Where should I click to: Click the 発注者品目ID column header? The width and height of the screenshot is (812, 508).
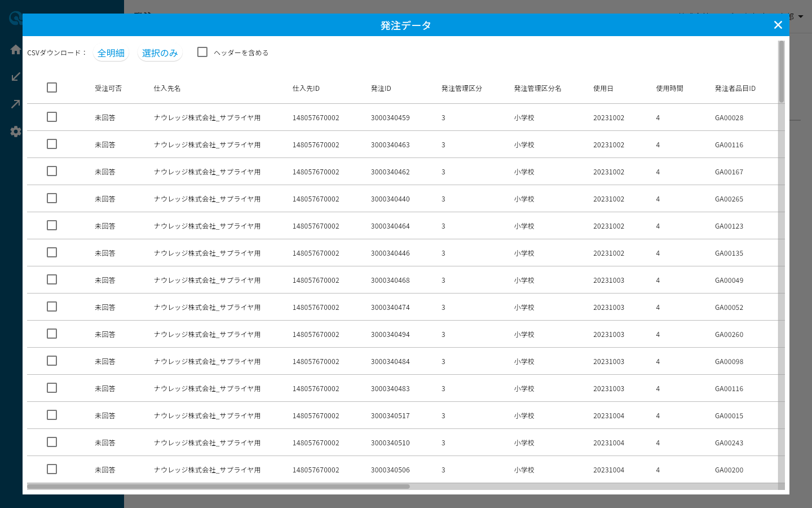735,89
